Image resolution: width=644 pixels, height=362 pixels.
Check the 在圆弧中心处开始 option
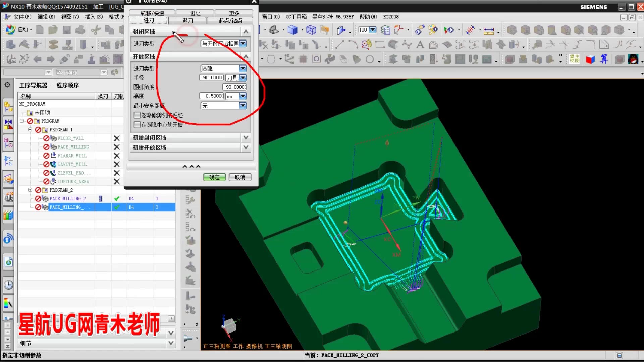(x=137, y=124)
